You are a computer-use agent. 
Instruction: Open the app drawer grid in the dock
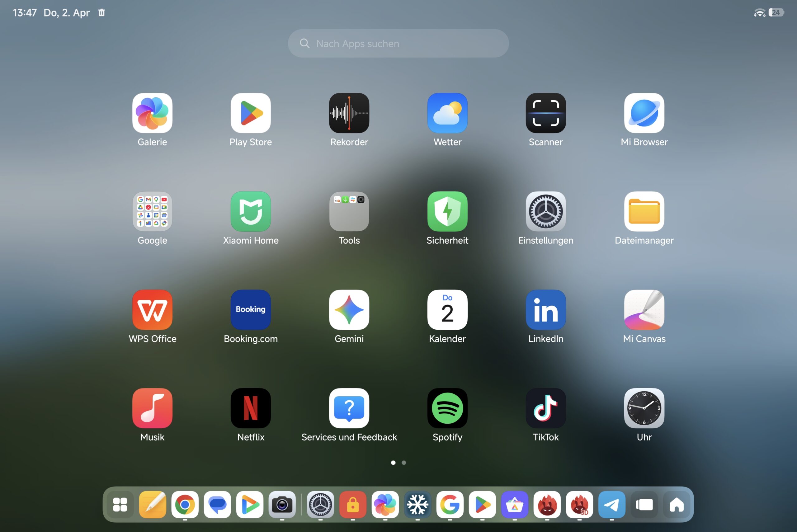click(120, 505)
